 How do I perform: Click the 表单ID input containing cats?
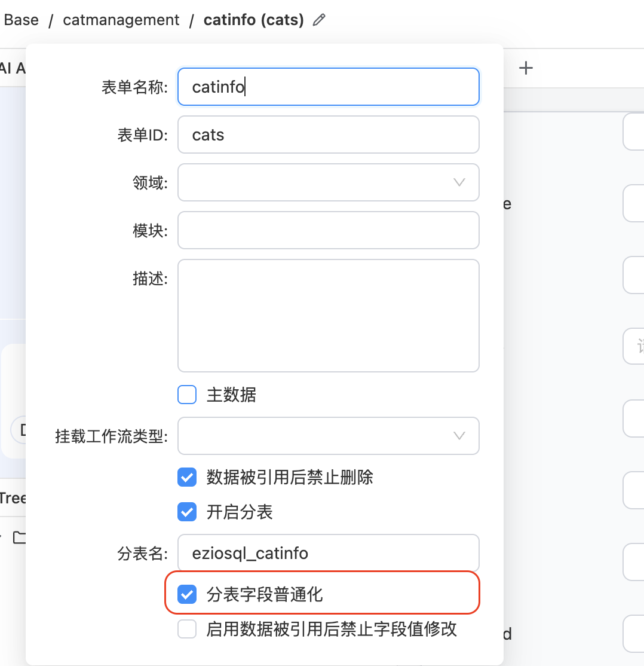328,135
